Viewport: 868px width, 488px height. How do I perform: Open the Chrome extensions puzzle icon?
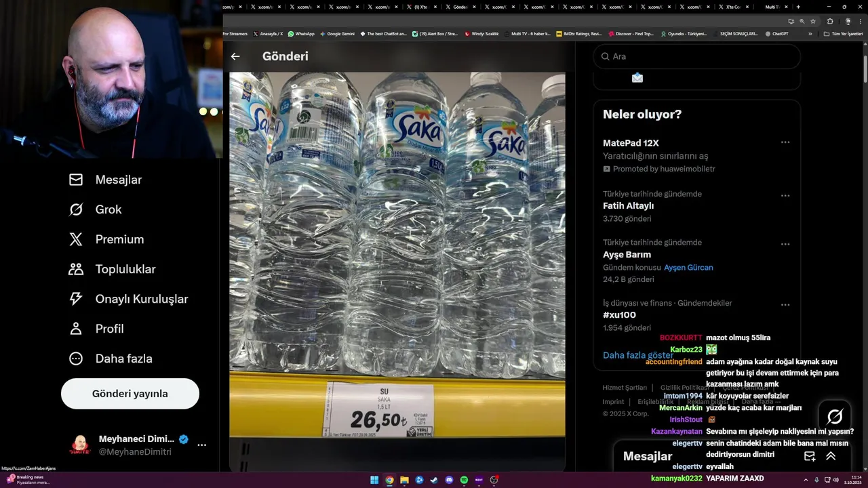(x=830, y=21)
